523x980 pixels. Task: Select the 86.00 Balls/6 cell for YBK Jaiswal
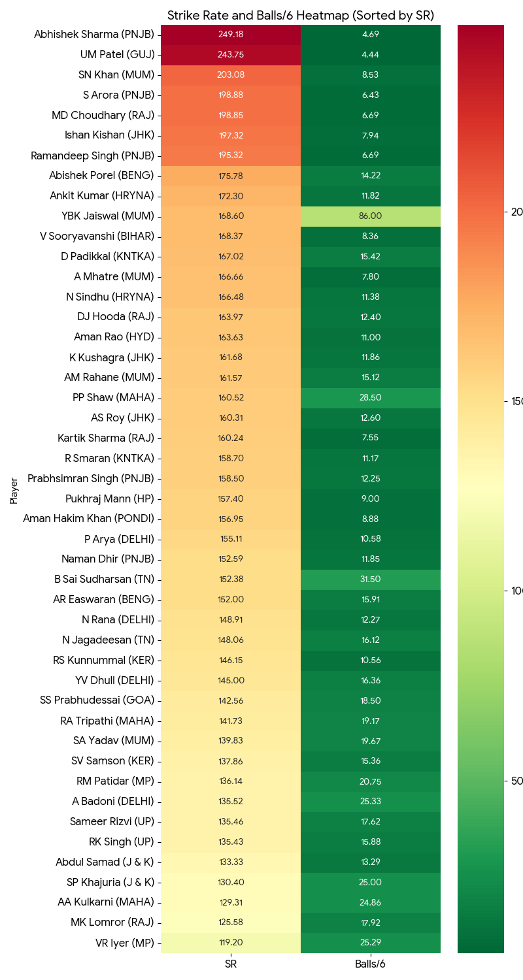click(x=370, y=216)
